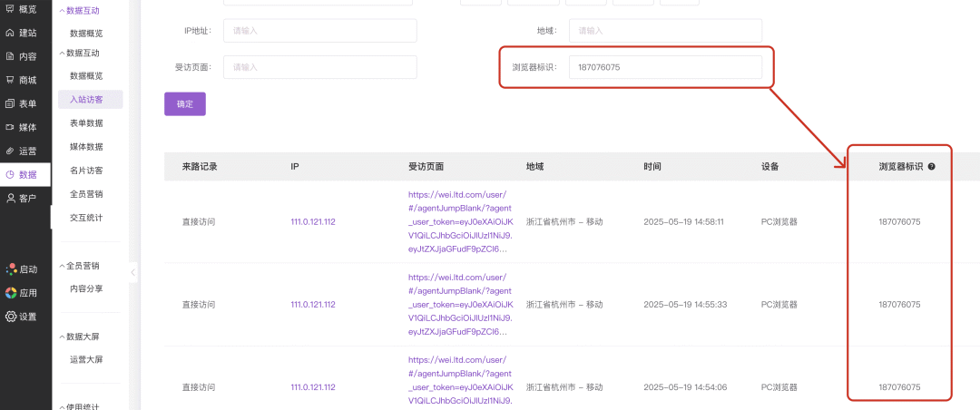Click 浙江省杭州市 region in 14:55:33 row
Viewport: 980px width, 410px height.
pos(565,305)
